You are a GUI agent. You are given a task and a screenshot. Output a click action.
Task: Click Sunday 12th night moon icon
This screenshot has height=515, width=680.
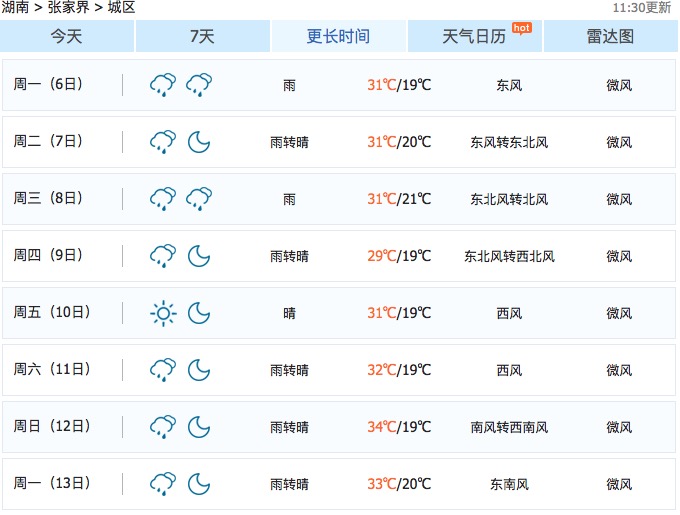199,427
